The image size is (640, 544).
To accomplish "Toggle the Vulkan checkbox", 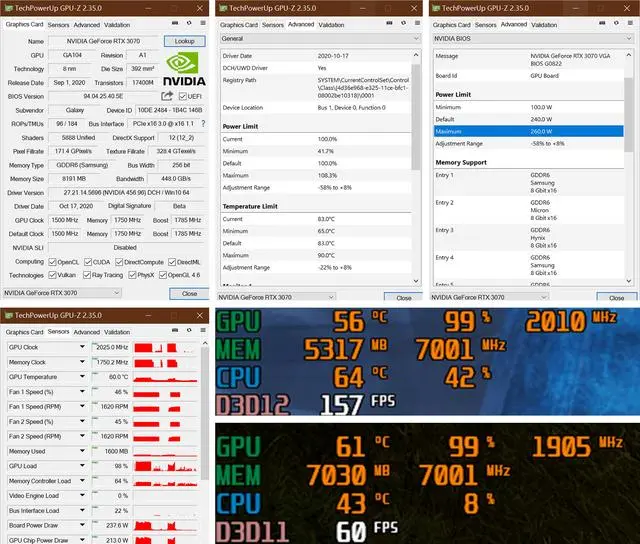I will tap(52, 275).
